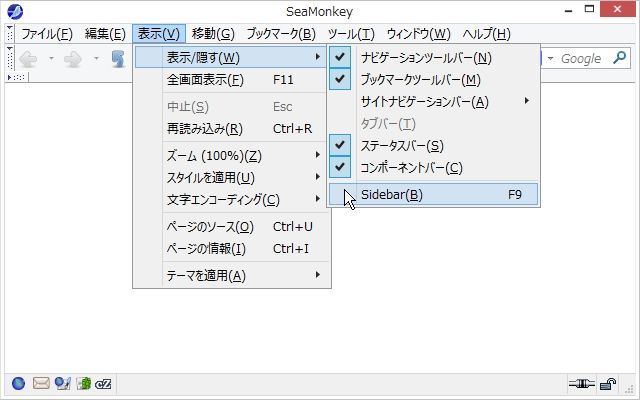
Task: Open search engine dropdown beside Google
Action: tap(550, 58)
